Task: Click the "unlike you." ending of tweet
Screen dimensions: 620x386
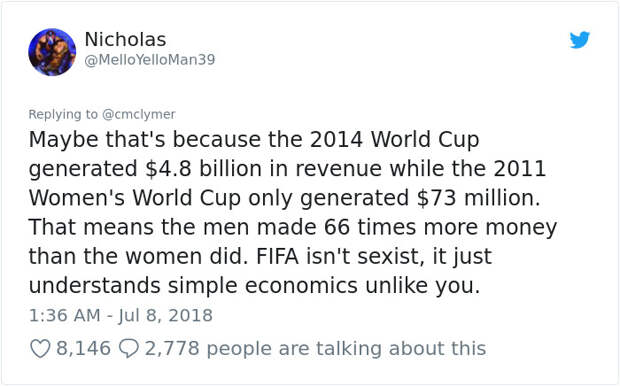Action: [423, 286]
